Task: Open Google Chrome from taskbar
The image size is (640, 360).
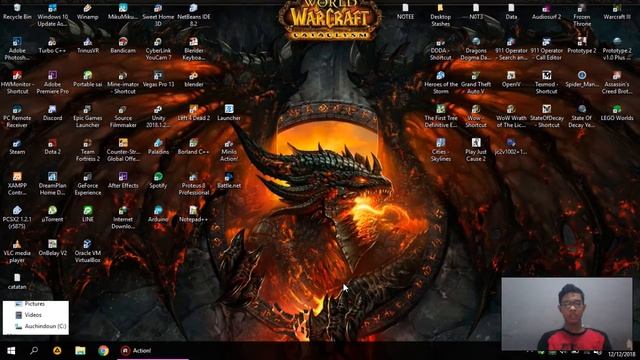Action: point(103,351)
